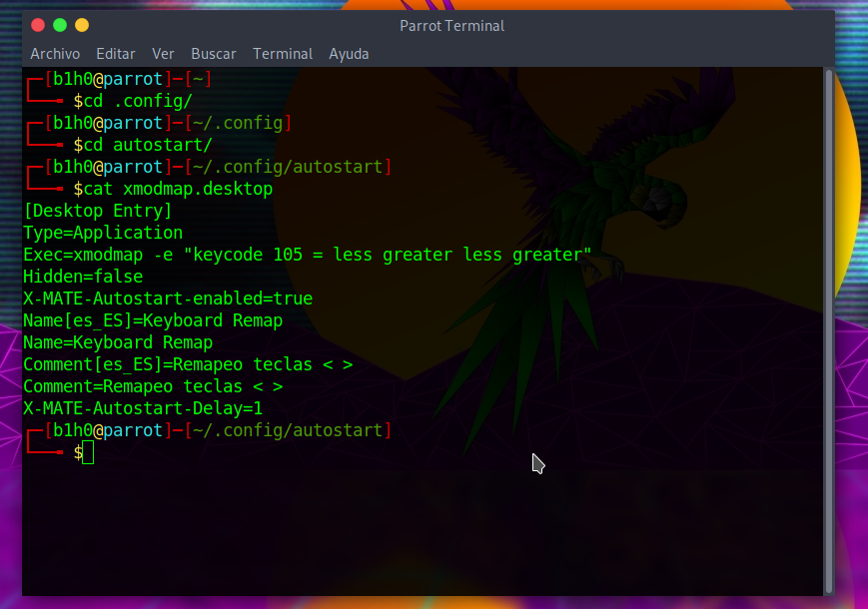Click the 'X-MATE-Autostart-enabled=true' line

point(168,299)
